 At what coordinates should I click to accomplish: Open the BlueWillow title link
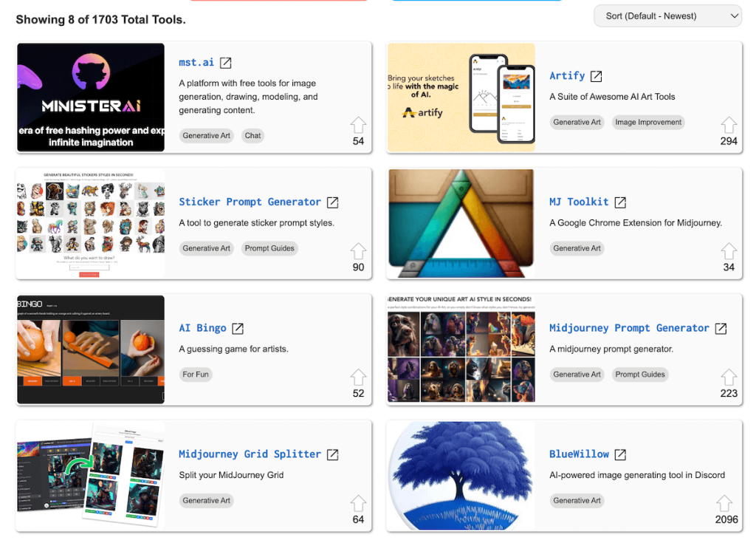[579, 454]
